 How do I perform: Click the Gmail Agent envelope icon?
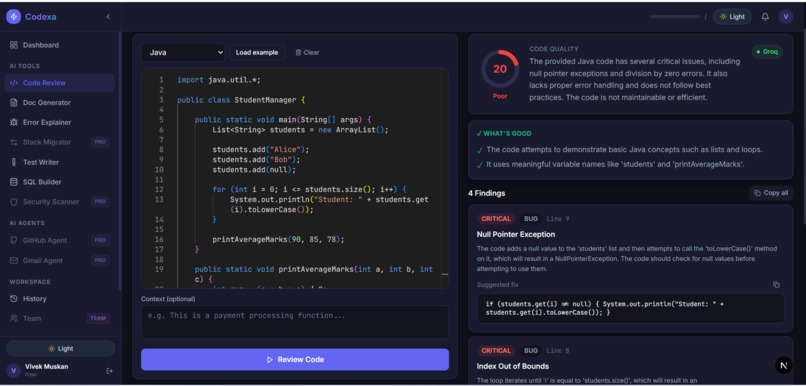click(x=14, y=261)
